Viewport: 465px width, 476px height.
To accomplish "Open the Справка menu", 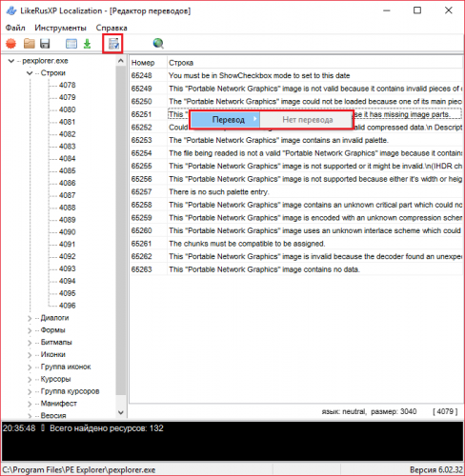I will 111,28.
